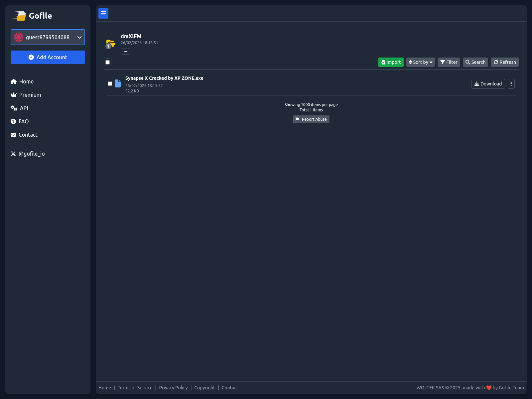Open Contact in the sidebar
Image resolution: width=532 pixels, height=399 pixels.
click(24, 135)
